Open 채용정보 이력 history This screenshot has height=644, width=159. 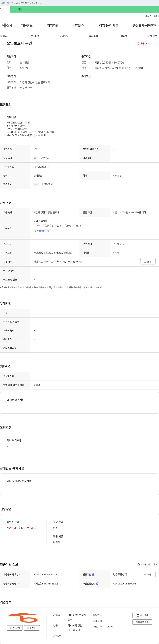coord(142,622)
